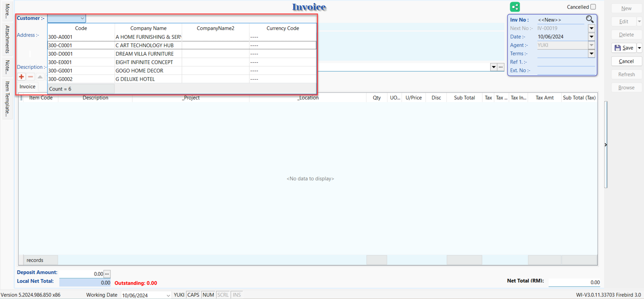Click the Refresh button
The image size is (644, 299).
coord(626,74)
